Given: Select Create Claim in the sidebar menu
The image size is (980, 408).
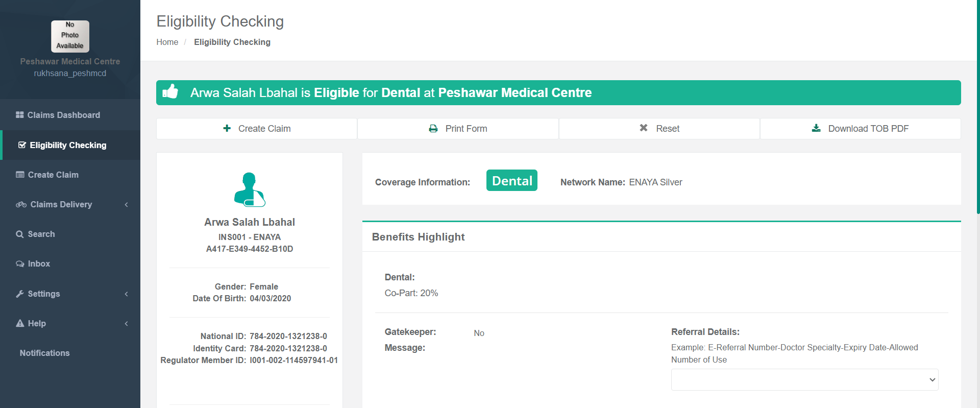Looking at the screenshot, I should 53,175.
